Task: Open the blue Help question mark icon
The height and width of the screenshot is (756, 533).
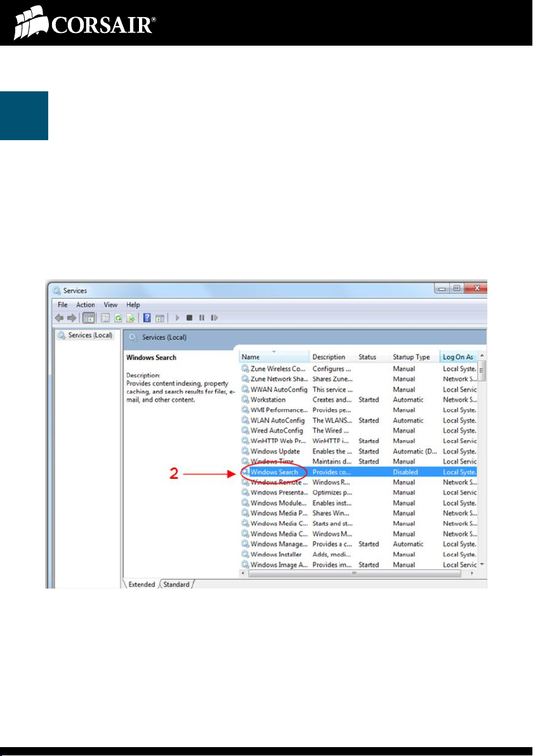Action: pos(147,317)
